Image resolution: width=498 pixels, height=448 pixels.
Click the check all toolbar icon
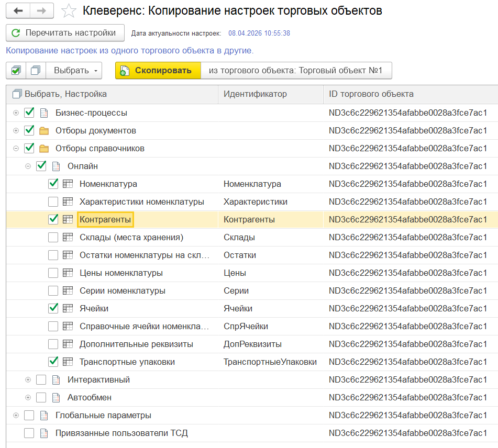pos(16,70)
